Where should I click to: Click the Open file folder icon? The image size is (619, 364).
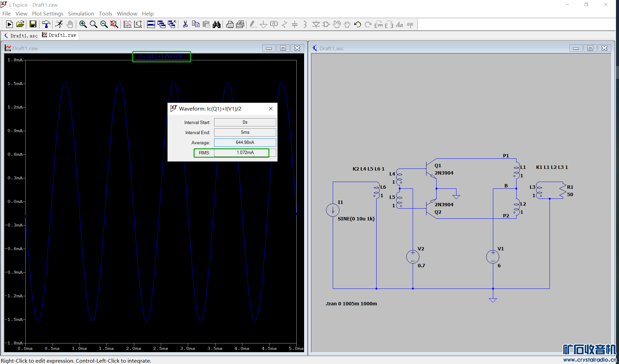pos(20,24)
